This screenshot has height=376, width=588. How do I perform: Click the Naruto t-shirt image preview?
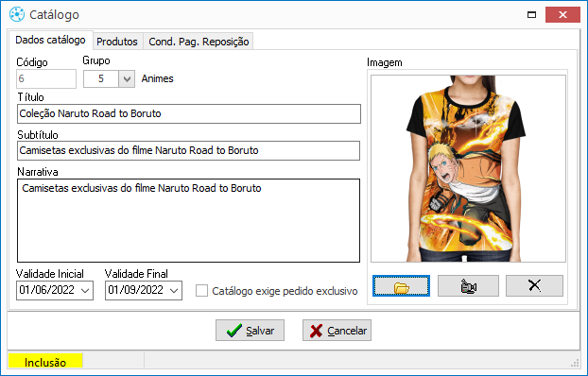point(468,169)
